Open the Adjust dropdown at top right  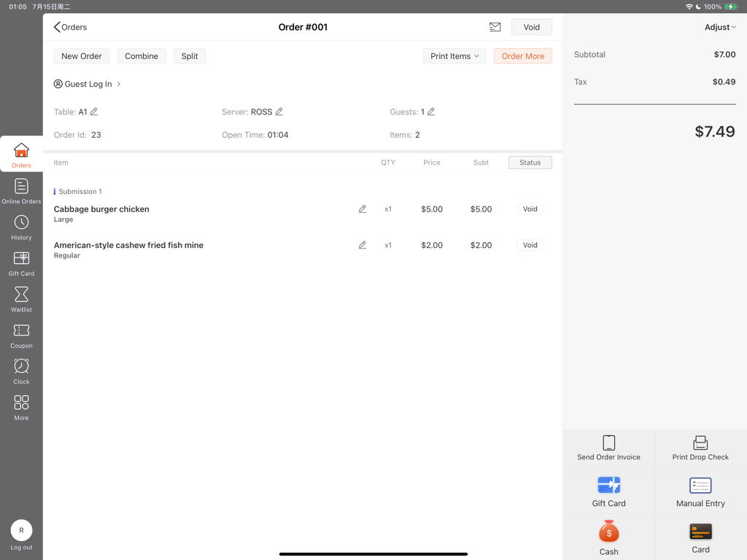tap(719, 27)
